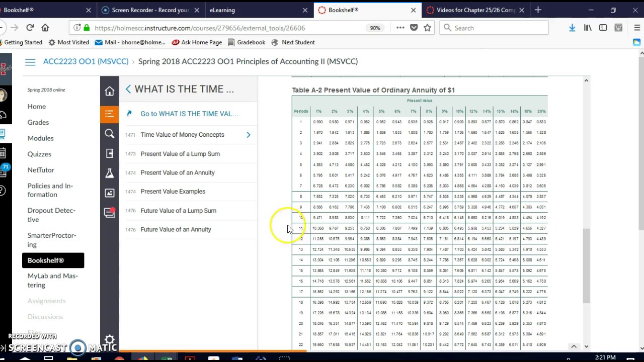Go to Firefox home page
The height and width of the screenshot is (362, 644).
(45, 28)
